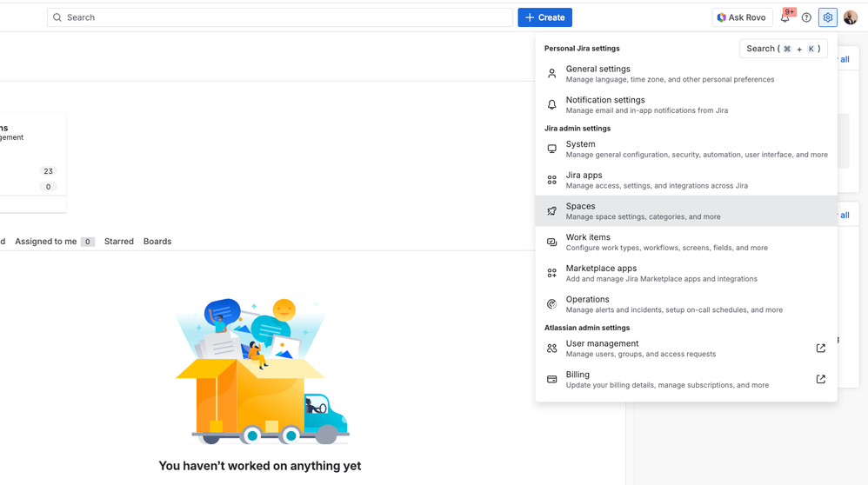This screenshot has height=485, width=868.
Task: Click the Jira apps grid icon
Action: tap(552, 180)
